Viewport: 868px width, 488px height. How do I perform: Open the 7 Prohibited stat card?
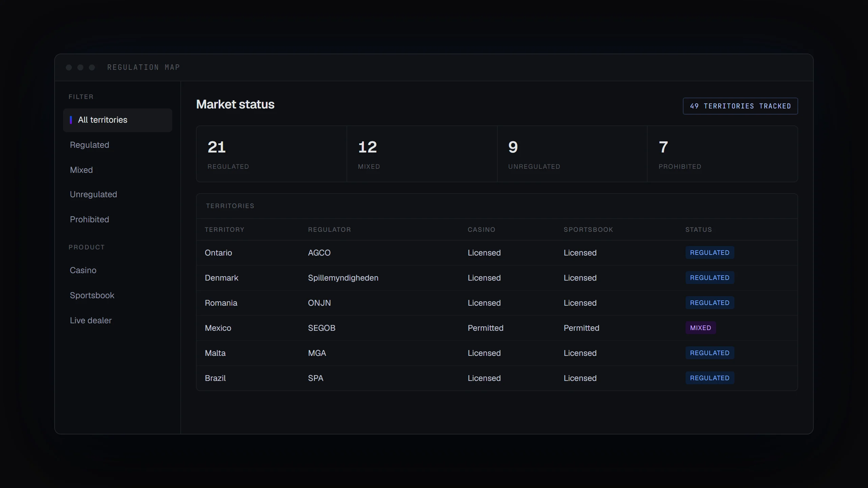pyautogui.click(x=723, y=154)
